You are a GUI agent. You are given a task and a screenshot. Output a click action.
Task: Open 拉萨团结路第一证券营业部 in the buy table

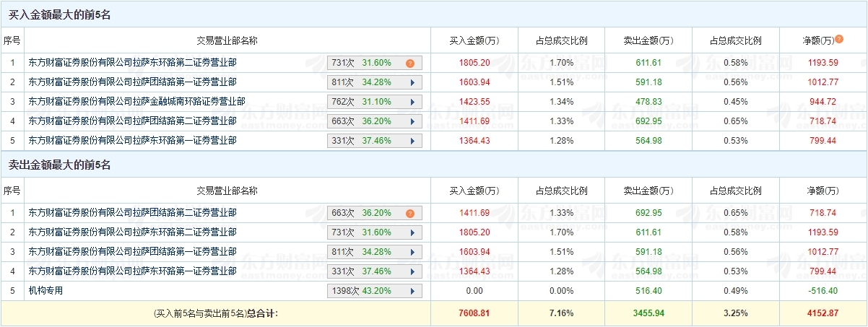click(x=132, y=82)
